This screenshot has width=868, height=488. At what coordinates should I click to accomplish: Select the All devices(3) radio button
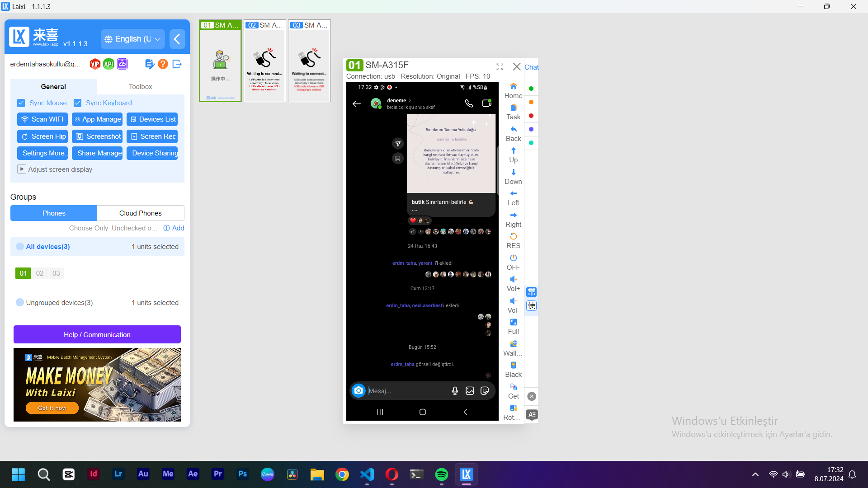[20, 247]
